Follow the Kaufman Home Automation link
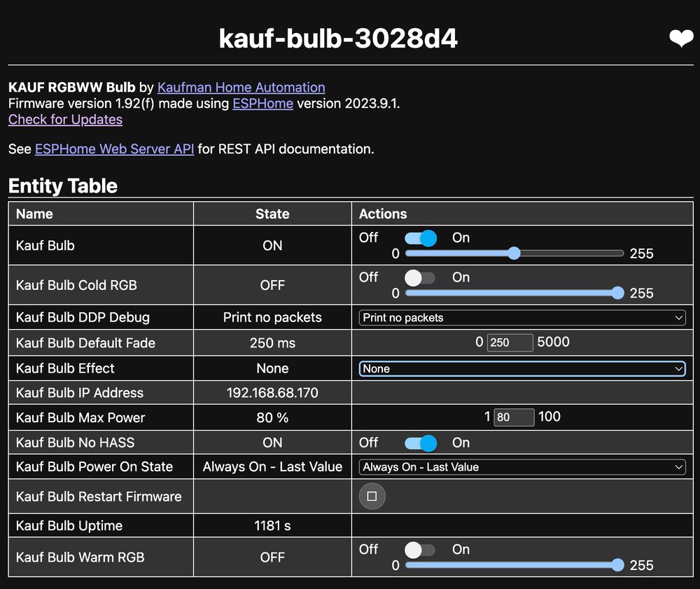The width and height of the screenshot is (700, 589). [x=241, y=87]
